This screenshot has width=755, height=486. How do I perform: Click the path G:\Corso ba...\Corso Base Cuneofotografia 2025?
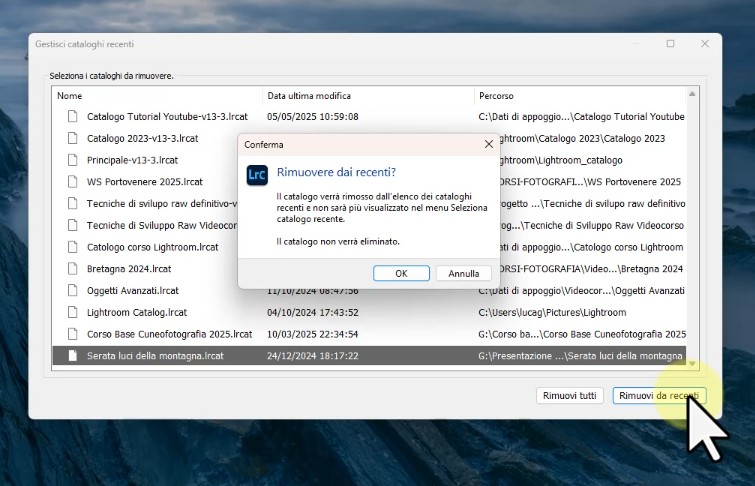tap(582, 334)
